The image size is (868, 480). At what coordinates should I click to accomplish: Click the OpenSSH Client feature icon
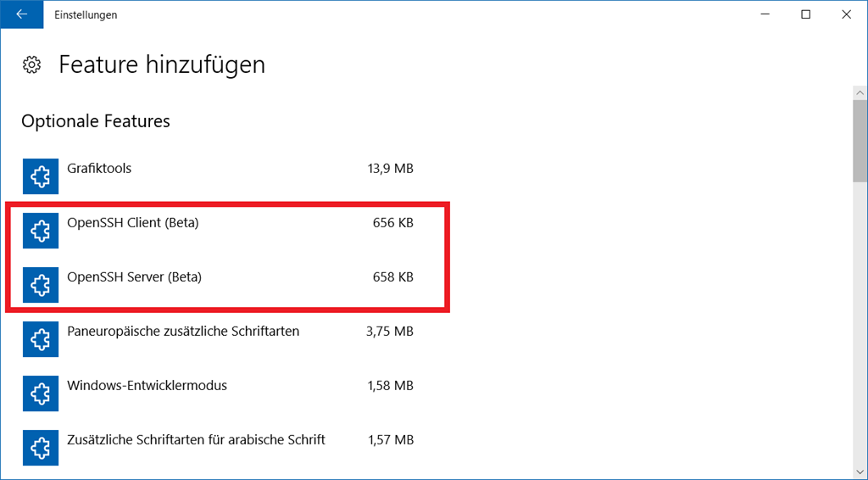[40, 231]
